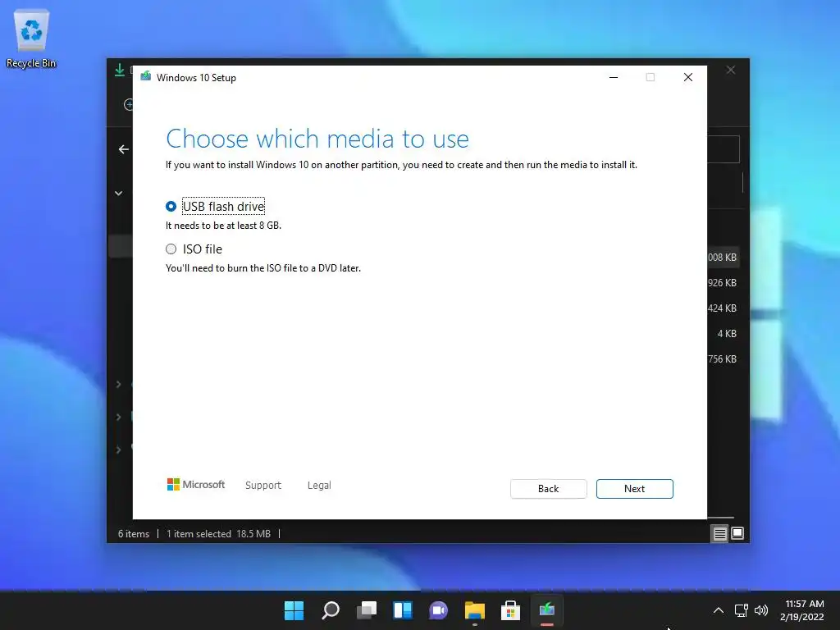The height and width of the screenshot is (630, 840).
Task: Minimize the Windows 10 Setup window
Action: coord(614,77)
